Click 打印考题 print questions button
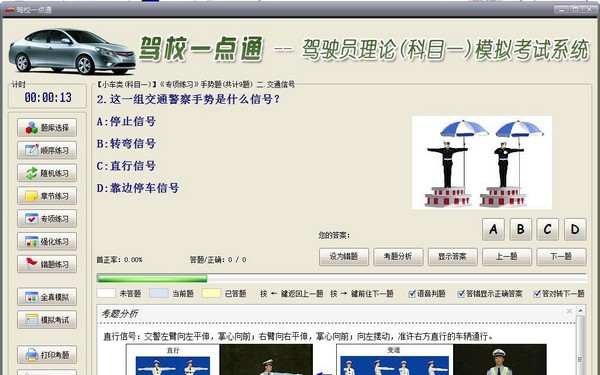600x375 pixels. [47, 355]
